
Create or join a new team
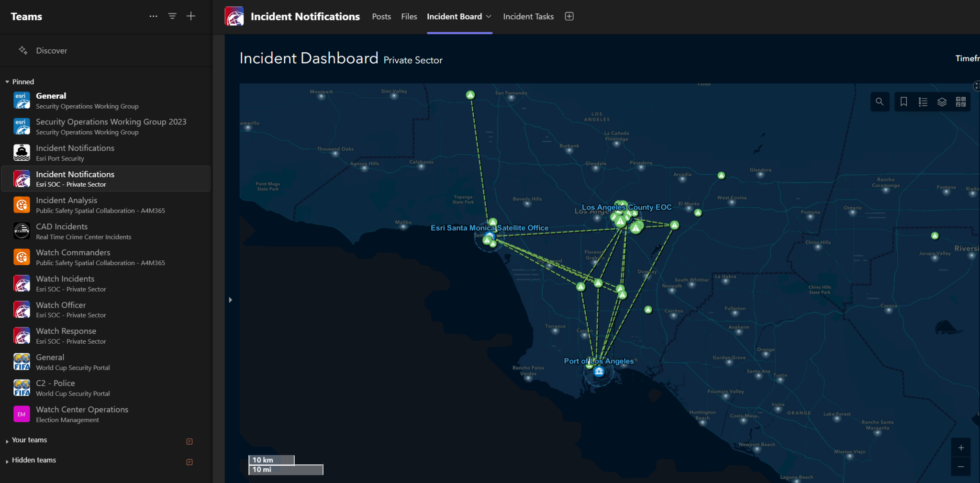click(190, 16)
